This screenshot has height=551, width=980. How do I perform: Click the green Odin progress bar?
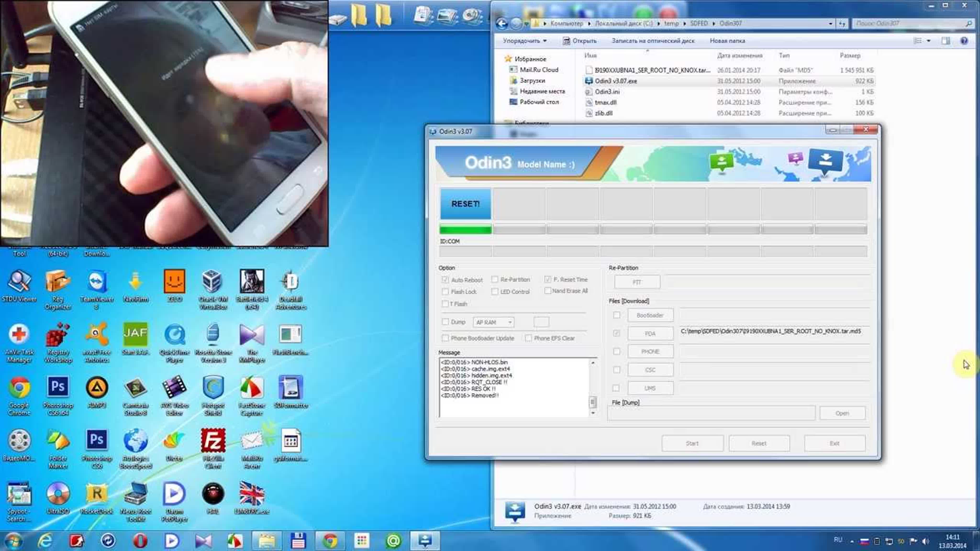tap(465, 229)
